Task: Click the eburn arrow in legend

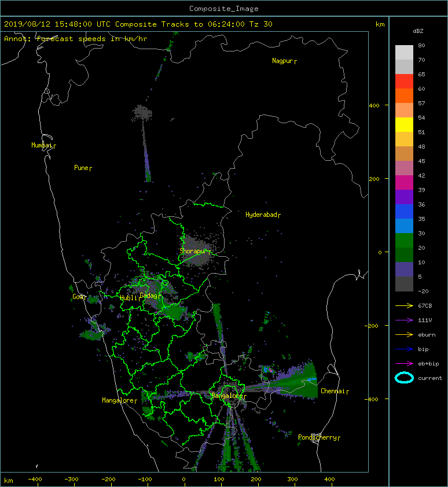Action: click(404, 334)
